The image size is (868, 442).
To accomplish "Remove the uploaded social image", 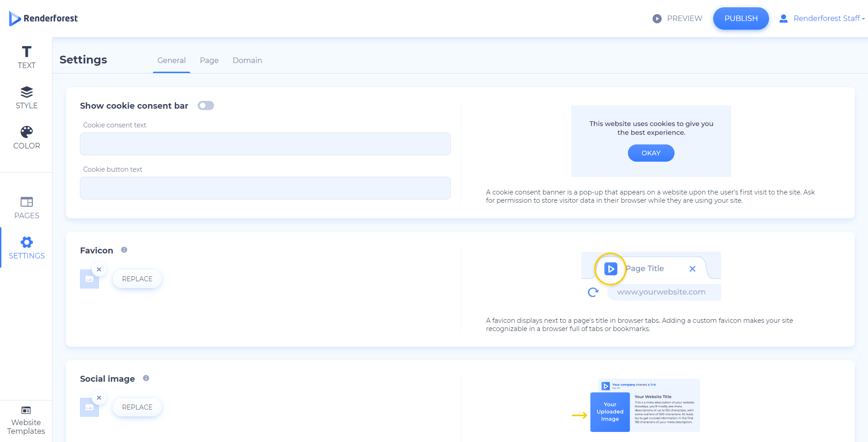I will (x=99, y=398).
